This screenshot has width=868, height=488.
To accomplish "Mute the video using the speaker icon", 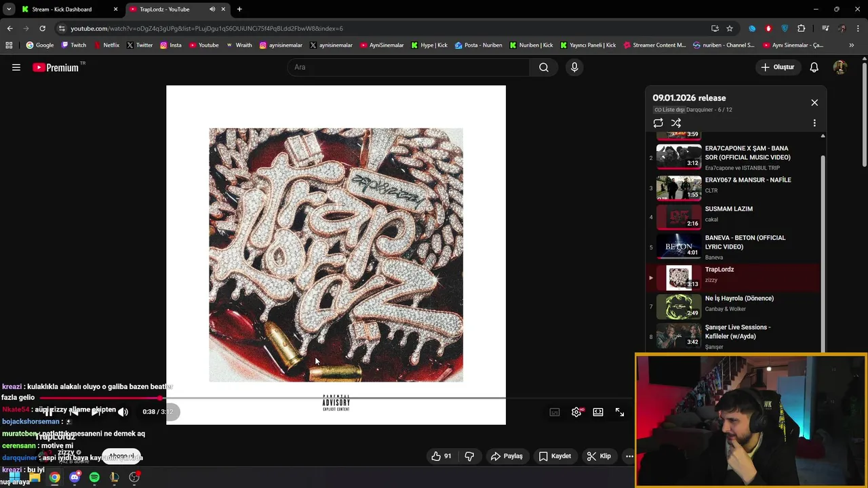I will point(123,412).
